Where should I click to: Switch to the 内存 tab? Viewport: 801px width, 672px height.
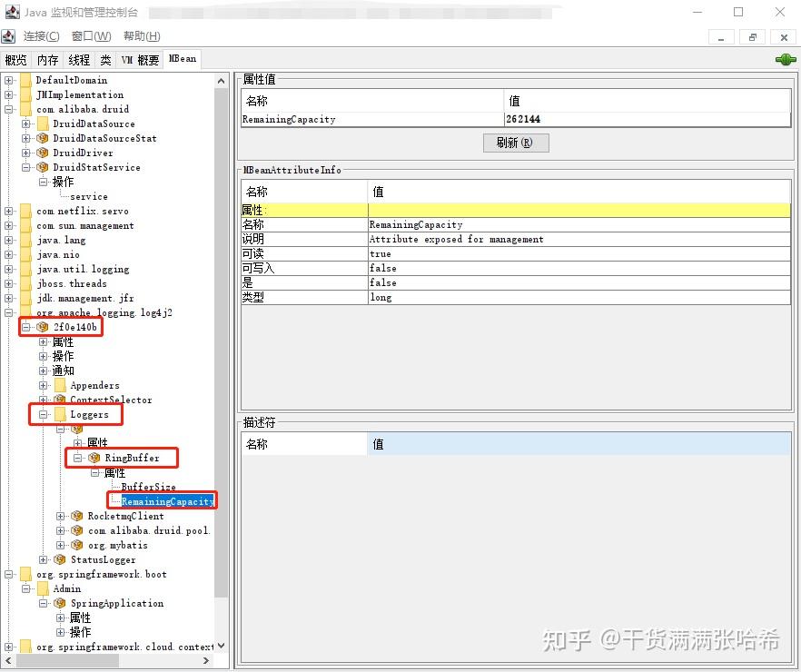pos(47,60)
